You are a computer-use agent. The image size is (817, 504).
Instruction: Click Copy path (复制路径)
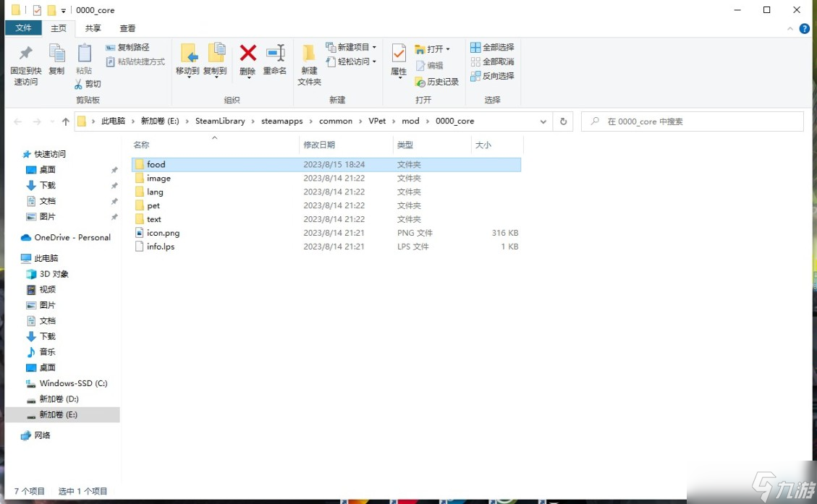coord(127,48)
